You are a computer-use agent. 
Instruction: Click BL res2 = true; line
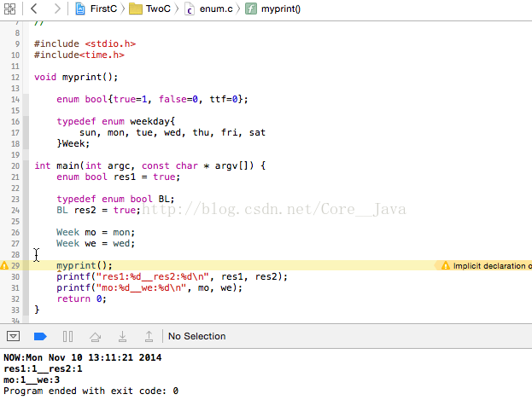click(98, 210)
